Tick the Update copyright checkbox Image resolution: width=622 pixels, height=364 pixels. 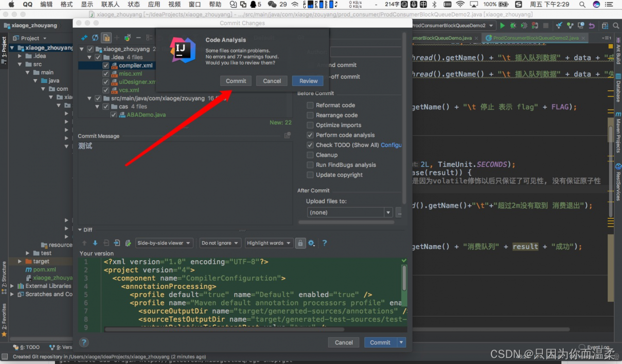[310, 175]
